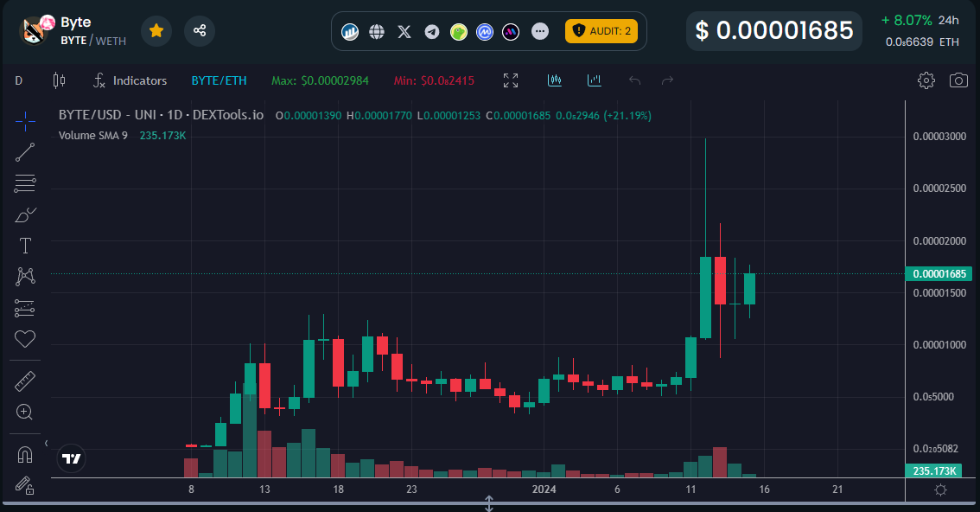Click the heart icons tool
Image resolution: width=980 pixels, height=512 pixels.
pos(25,339)
